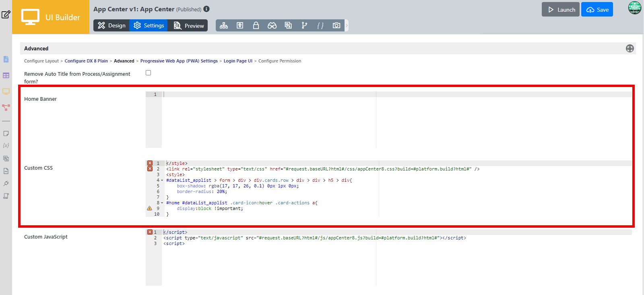Open the sitemap hierarchy toolbar icon
This screenshot has width=644, height=295.
[x=224, y=25]
